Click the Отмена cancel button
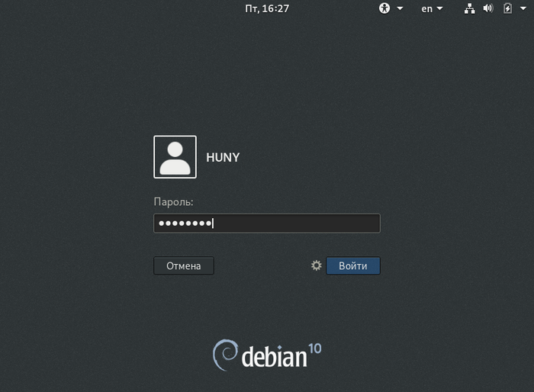This screenshot has height=392, width=534. [x=184, y=265]
